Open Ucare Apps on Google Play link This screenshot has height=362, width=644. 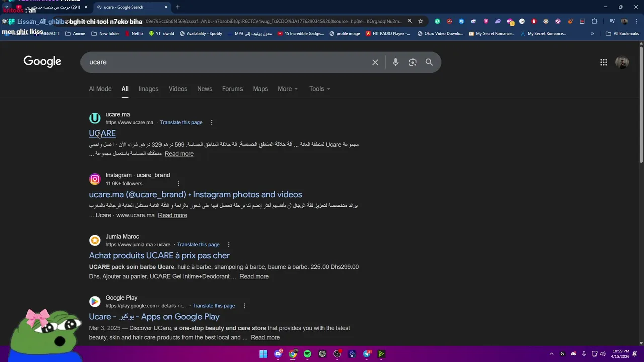coord(154,317)
